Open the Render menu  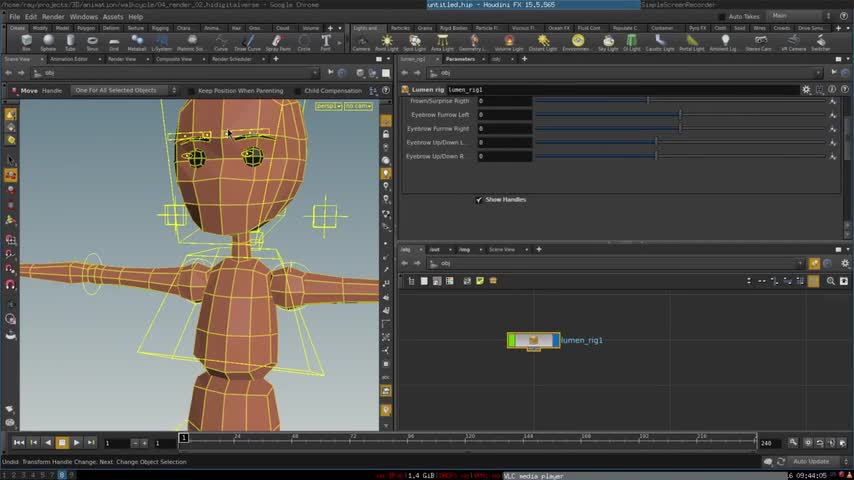[53, 17]
